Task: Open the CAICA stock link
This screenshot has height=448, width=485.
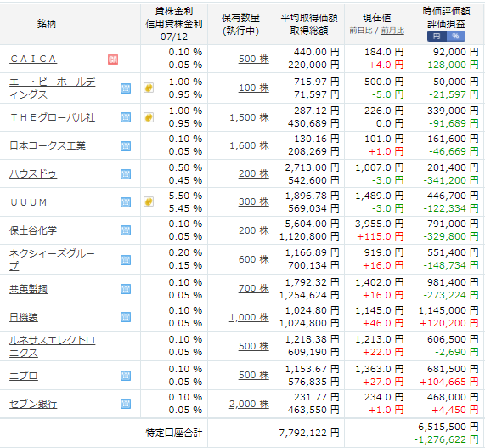Action: pyautogui.click(x=33, y=59)
